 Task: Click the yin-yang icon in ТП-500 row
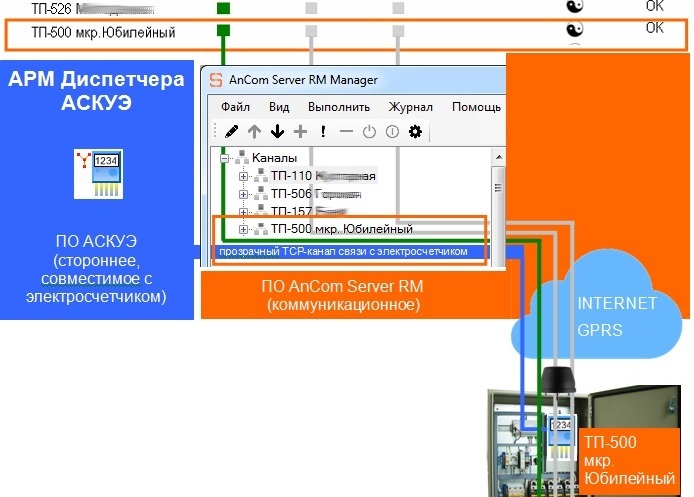click(575, 29)
